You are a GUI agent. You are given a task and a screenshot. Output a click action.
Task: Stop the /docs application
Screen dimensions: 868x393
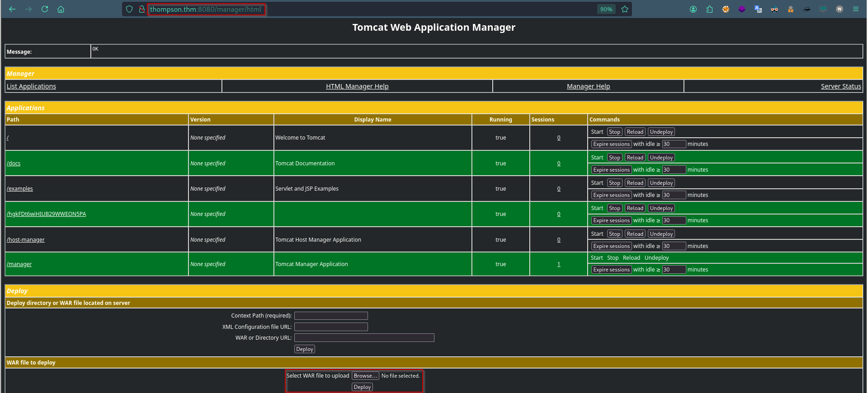[614, 158]
